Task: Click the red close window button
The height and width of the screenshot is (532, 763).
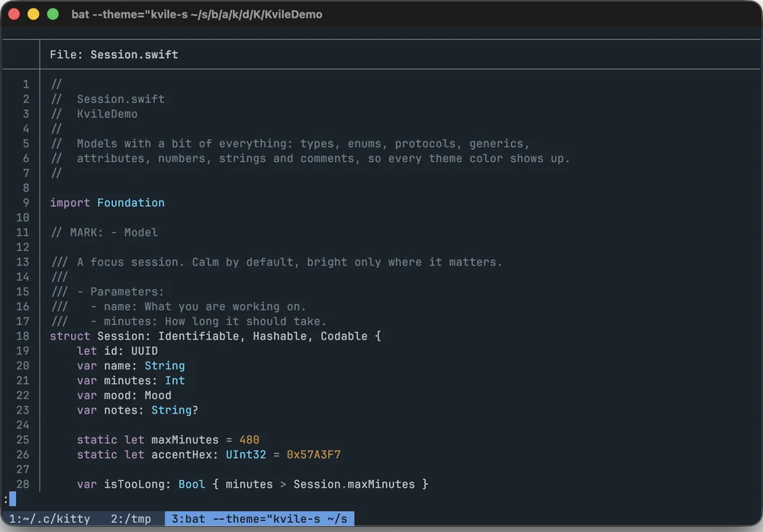Action: (14, 14)
